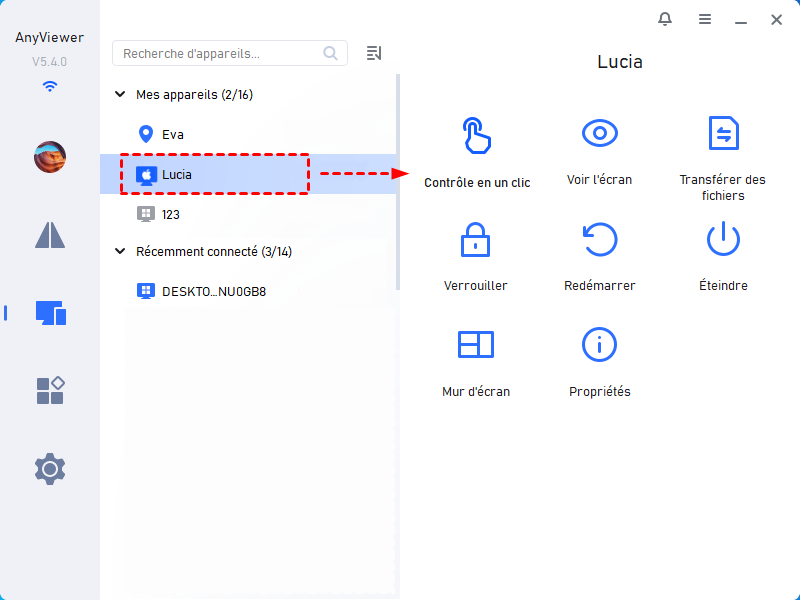Click the Wi-Fi status icon

tap(50, 86)
